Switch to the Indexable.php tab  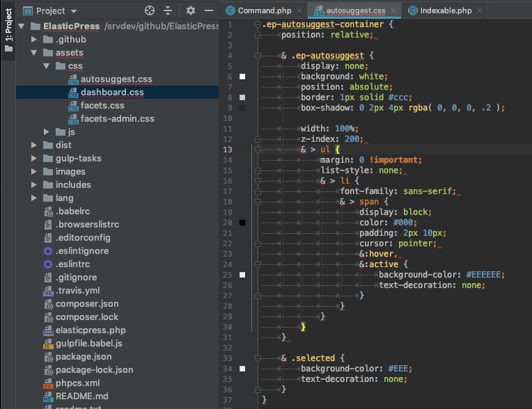pos(446,10)
